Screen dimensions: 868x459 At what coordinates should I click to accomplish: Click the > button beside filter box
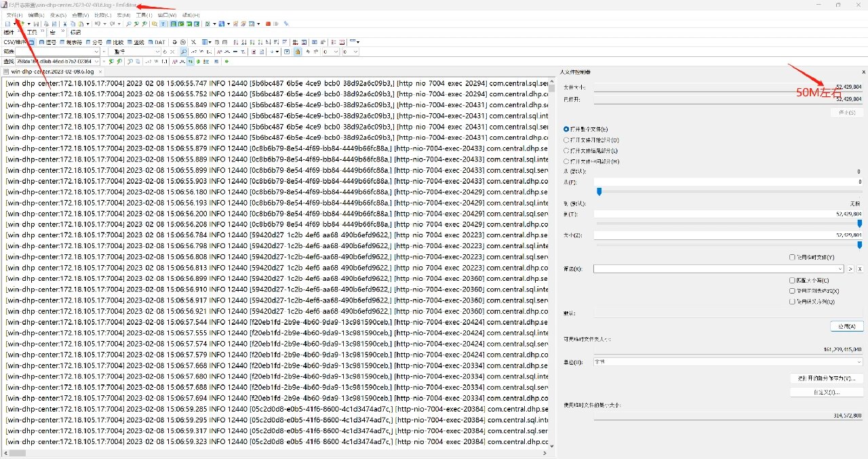tap(850, 269)
